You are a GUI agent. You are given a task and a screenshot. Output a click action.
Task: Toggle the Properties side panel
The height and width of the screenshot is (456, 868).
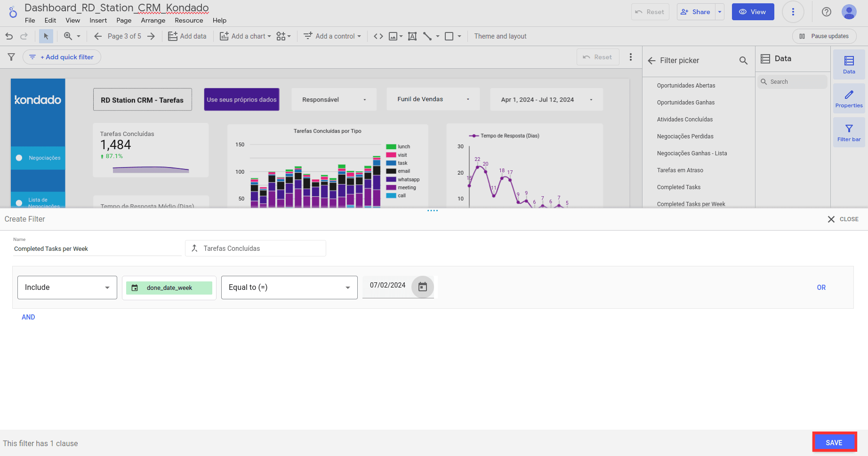pyautogui.click(x=849, y=99)
